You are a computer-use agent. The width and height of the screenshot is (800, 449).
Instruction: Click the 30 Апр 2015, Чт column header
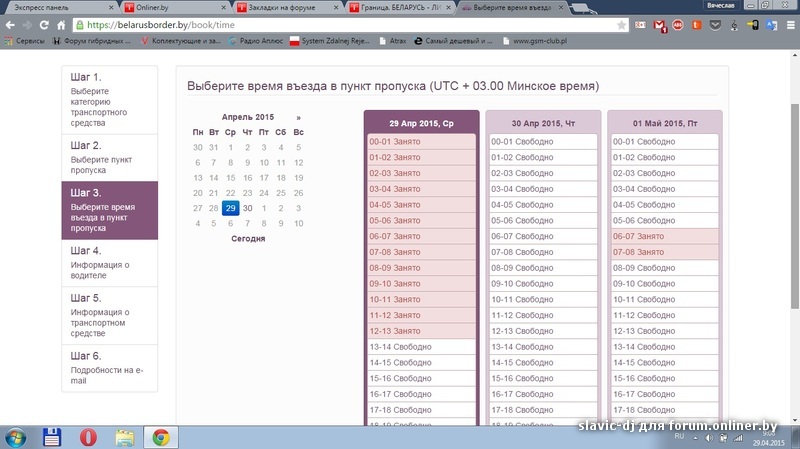click(x=543, y=123)
